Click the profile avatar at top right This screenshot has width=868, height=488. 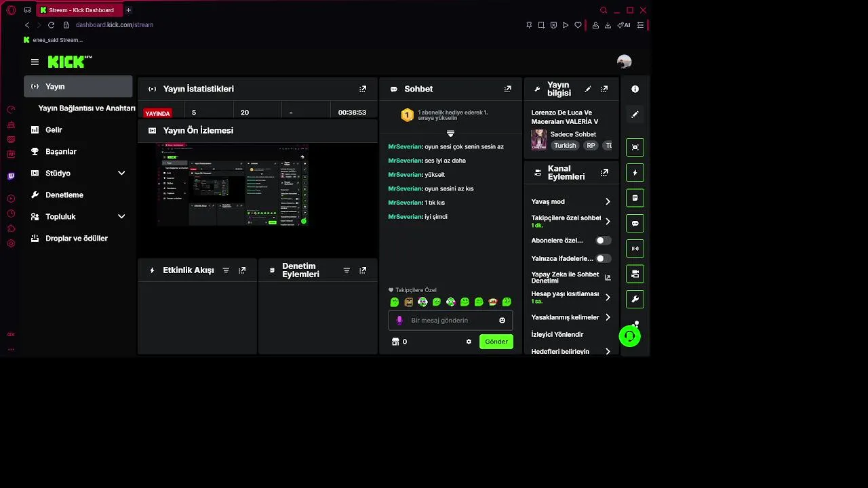(x=624, y=62)
